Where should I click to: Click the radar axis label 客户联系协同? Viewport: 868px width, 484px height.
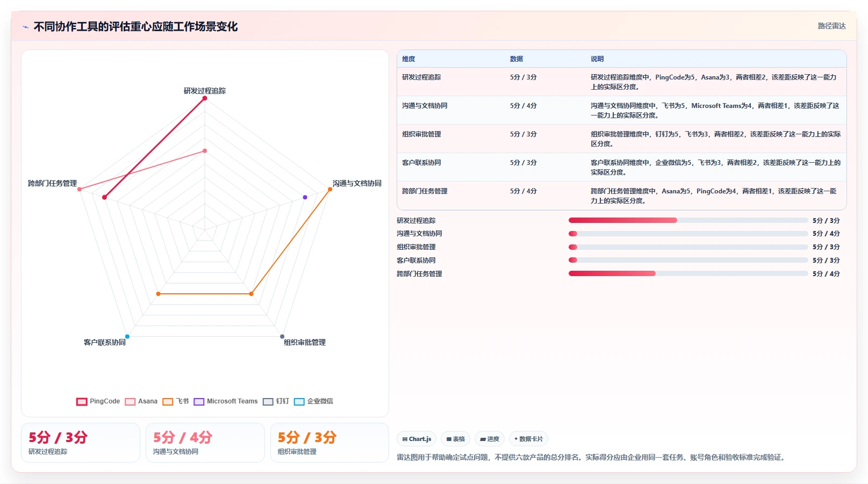point(105,342)
